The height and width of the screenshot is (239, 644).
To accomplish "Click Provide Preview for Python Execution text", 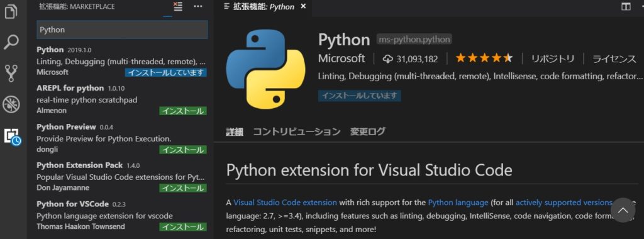I will [104, 138].
